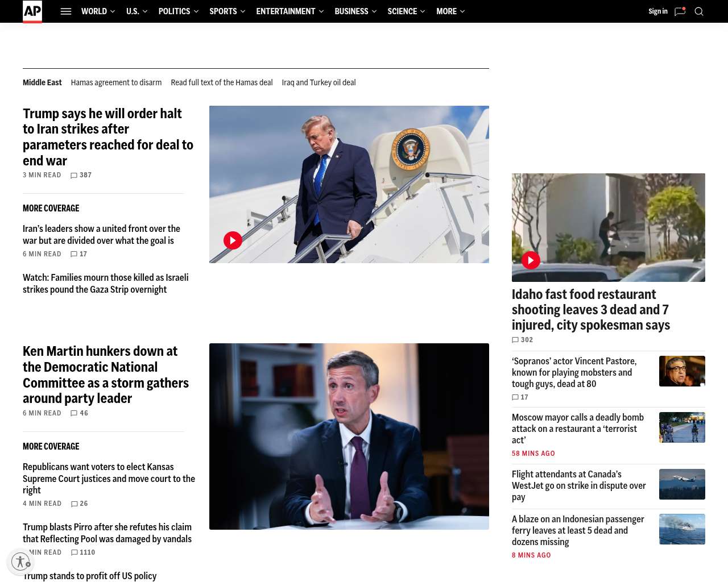Click the Sign in link
The height and width of the screenshot is (582, 728).
(658, 11)
